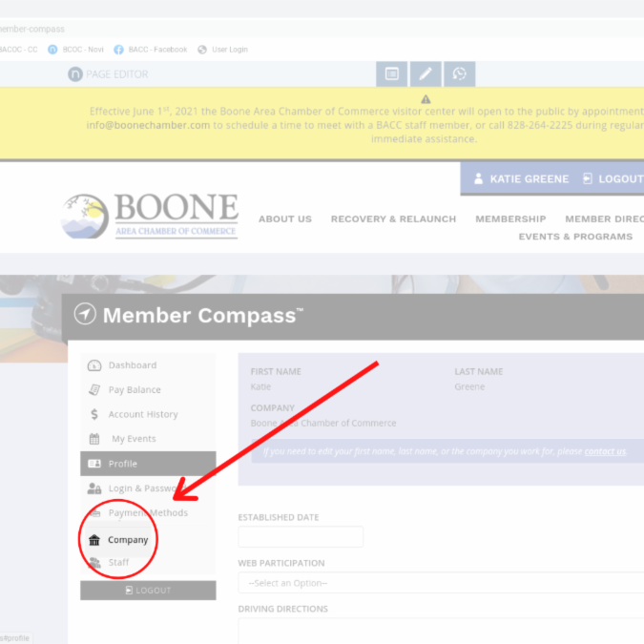Viewport: 644px width, 644px height.
Task: Open the ABOUT US nav menu
Action: click(285, 219)
